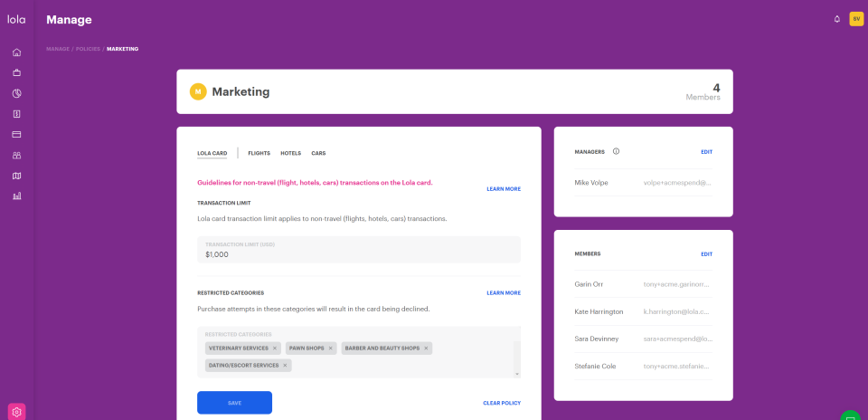Click the blue Save button

(235, 403)
